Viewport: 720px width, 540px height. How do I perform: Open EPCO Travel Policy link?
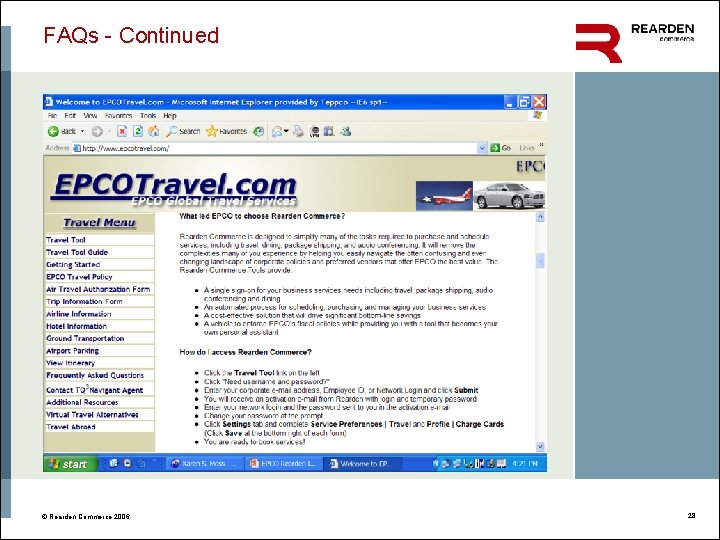click(x=79, y=277)
